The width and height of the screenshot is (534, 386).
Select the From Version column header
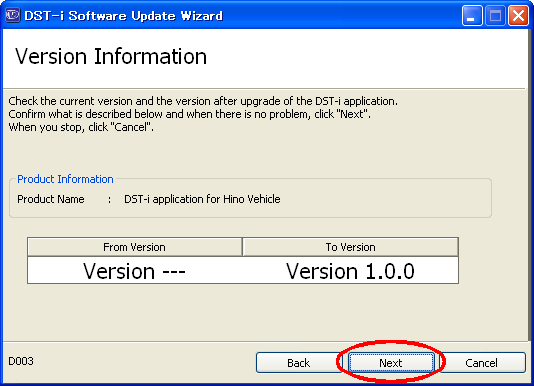[135, 247]
